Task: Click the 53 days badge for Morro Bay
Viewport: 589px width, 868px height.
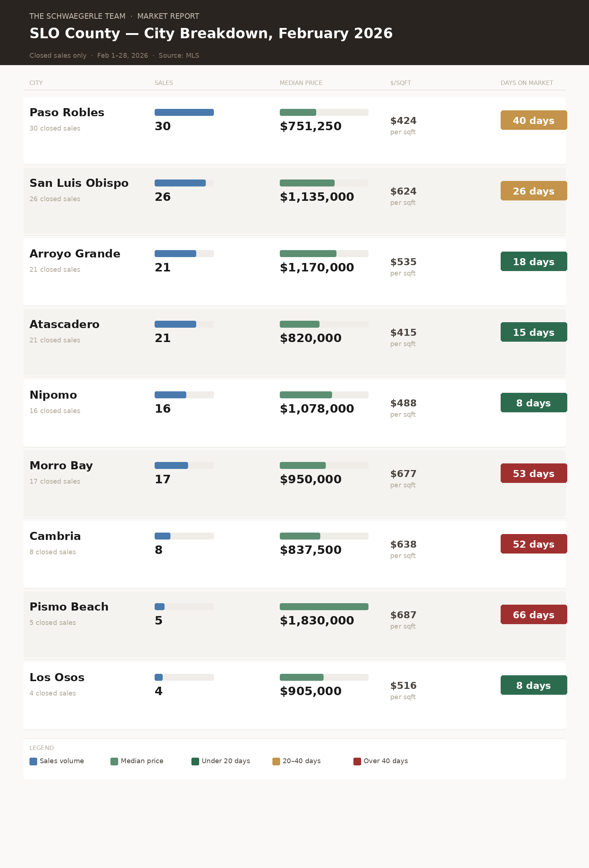Action: click(533, 473)
